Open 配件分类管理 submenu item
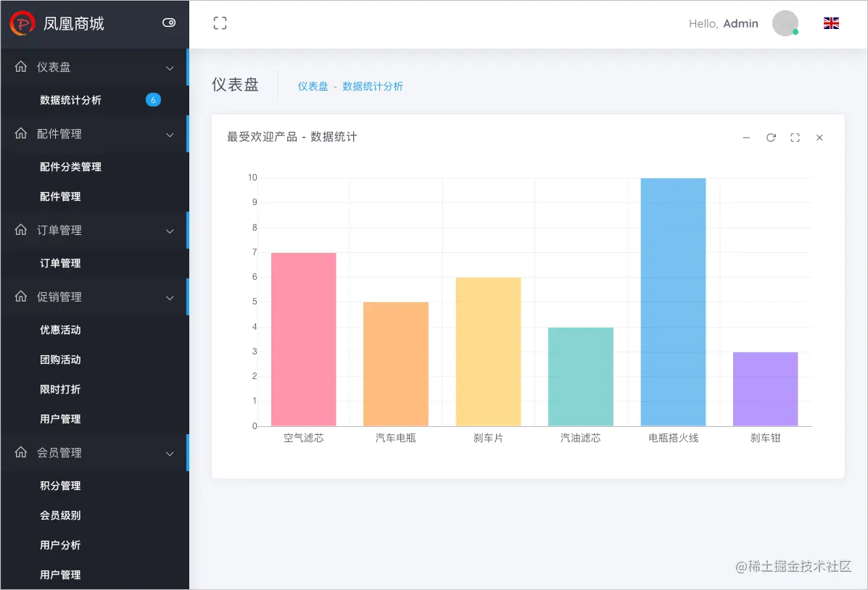 70,167
